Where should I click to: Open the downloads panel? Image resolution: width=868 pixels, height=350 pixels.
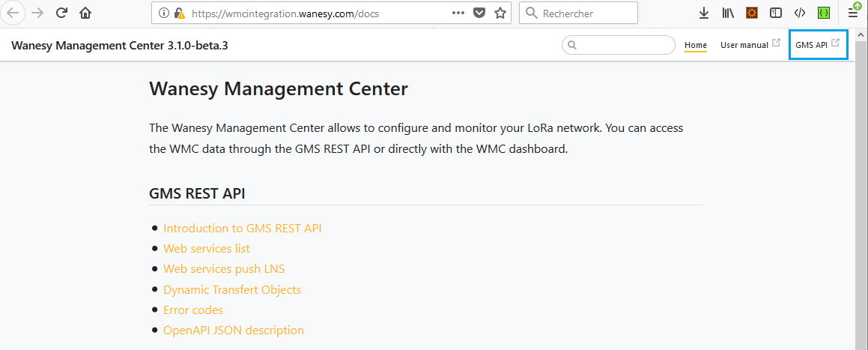point(704,13)
